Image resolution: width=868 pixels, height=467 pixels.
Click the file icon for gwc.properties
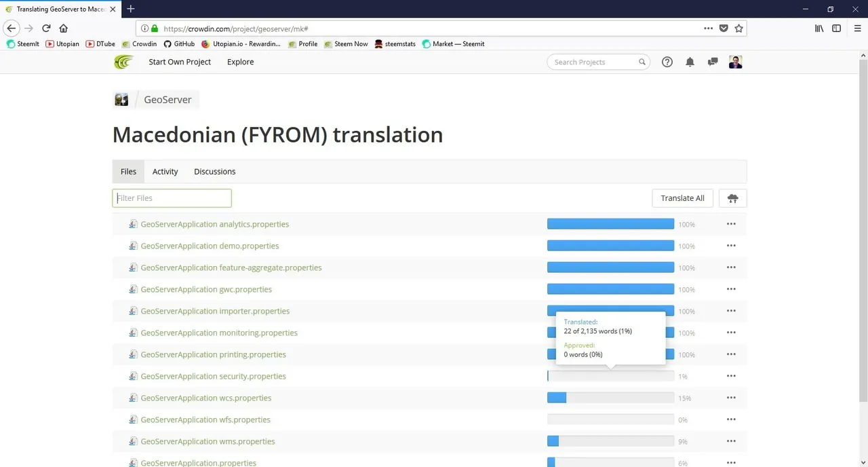[x=134, y=289]
